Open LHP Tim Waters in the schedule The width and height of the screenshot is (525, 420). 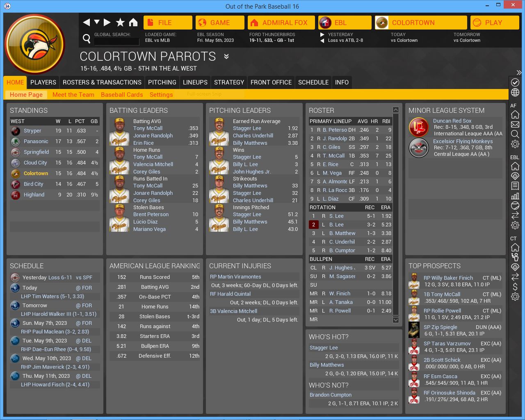52,297
